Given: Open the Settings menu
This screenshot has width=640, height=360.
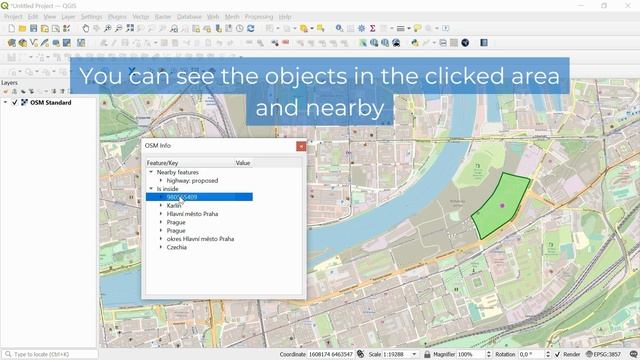Looking at the screenshot, I should [91, 17].
